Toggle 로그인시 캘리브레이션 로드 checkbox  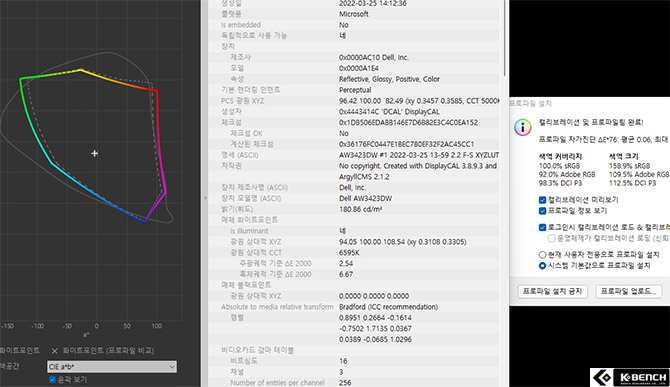[x=542, y=227]
